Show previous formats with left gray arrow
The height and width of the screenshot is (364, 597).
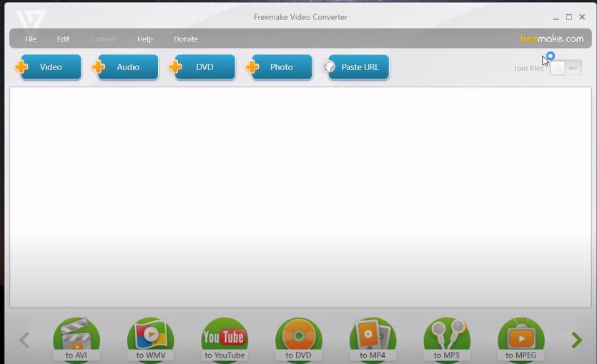tap(24, 340)
